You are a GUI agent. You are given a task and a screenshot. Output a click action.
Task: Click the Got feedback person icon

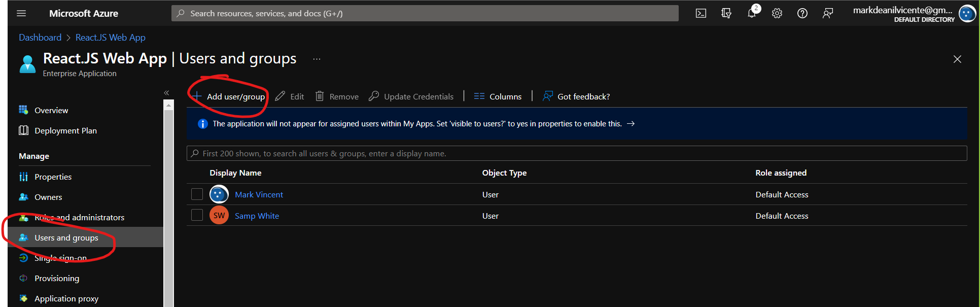pos(547,96)
